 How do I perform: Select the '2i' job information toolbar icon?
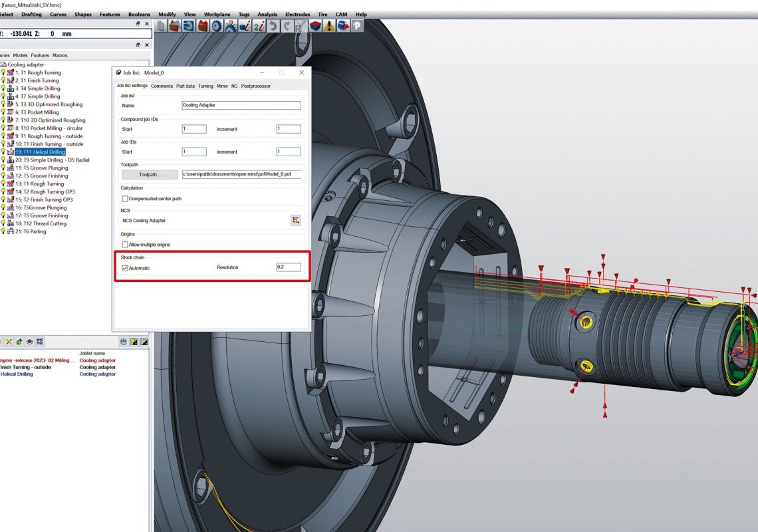click(259, 25)
